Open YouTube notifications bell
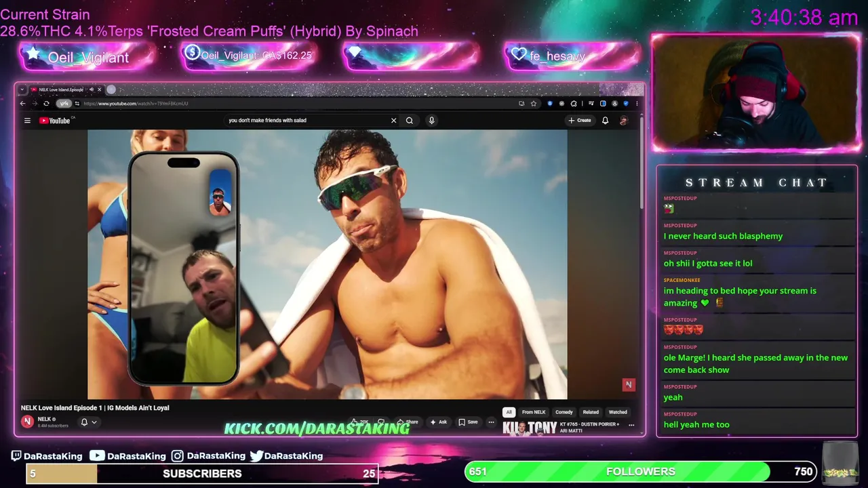This screenshot has width=868, height=488. click(x=605, y=121)
